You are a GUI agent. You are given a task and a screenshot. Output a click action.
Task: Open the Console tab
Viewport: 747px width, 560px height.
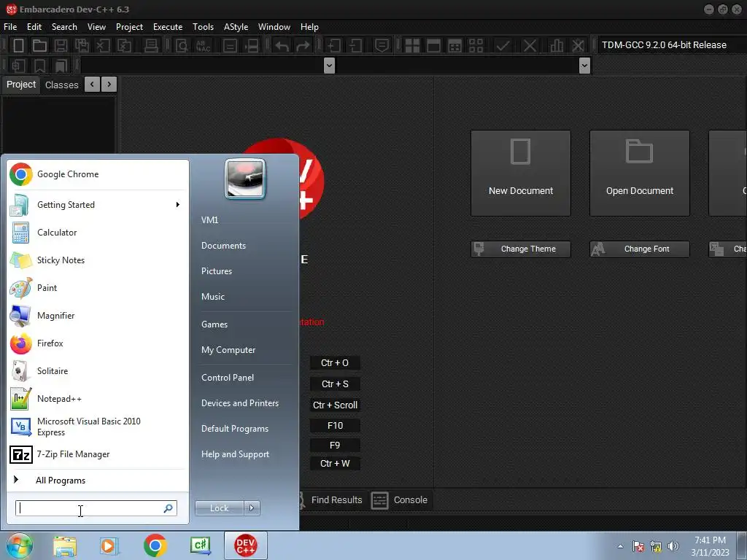pos(400,500)
